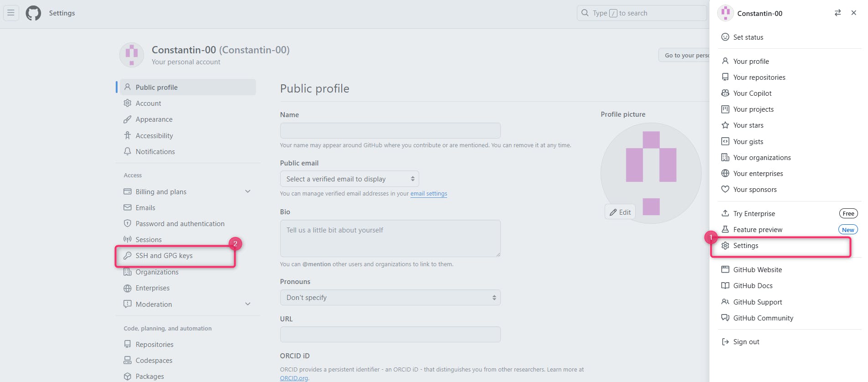Expand the Billing and plans section
Viewport: 868px width, 382px height.
point(247,191)
